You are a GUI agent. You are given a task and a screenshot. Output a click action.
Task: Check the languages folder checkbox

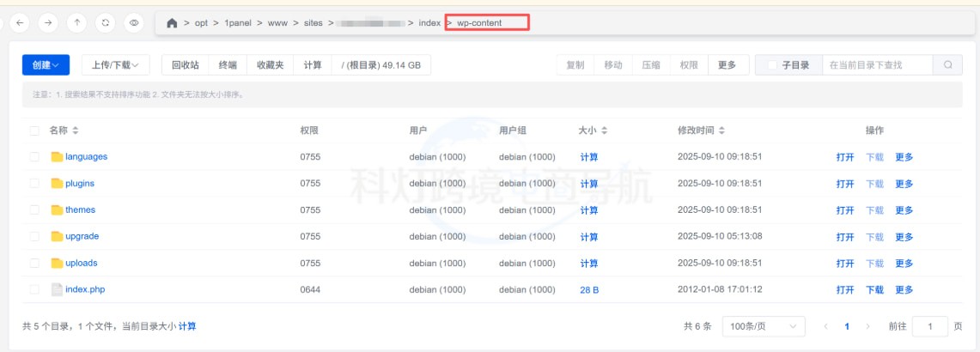click(x=34, y=157)
